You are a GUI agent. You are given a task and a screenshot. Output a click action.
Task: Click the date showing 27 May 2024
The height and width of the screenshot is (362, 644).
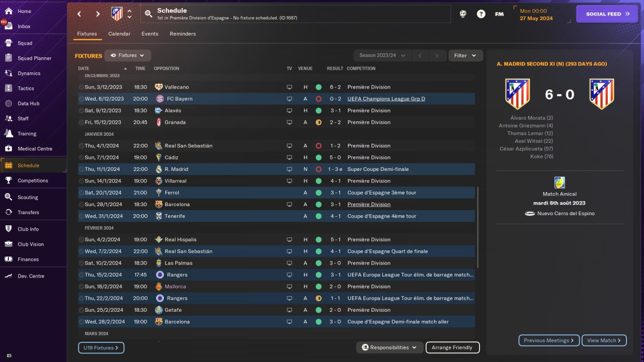[536, 18]
